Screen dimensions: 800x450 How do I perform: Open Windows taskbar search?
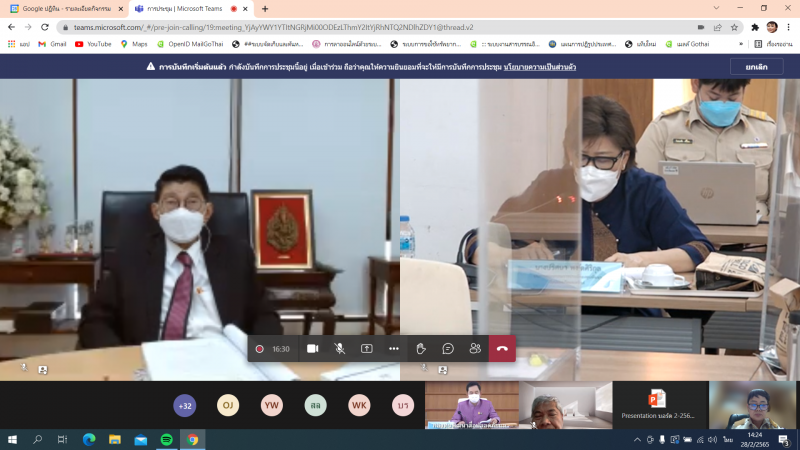[37, 439]
